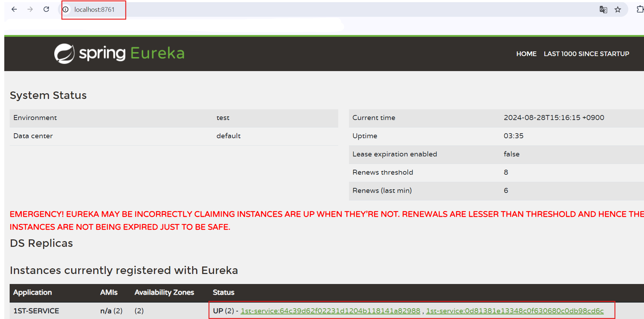Select the System Status heading
This screenshot has height=319, width=644.
tap(48, 95)
